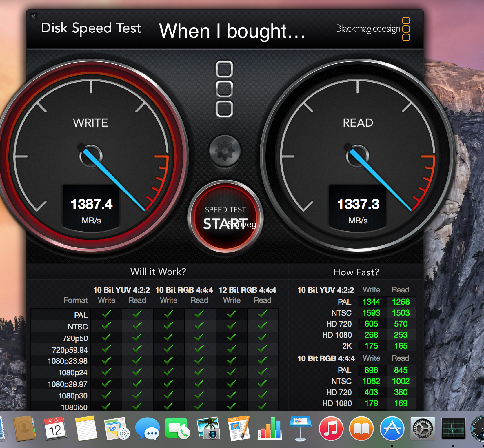Viewport: 484px width, 448px height.
Task: Click the Will it Work? heading
Action: (x=158, y=272)
